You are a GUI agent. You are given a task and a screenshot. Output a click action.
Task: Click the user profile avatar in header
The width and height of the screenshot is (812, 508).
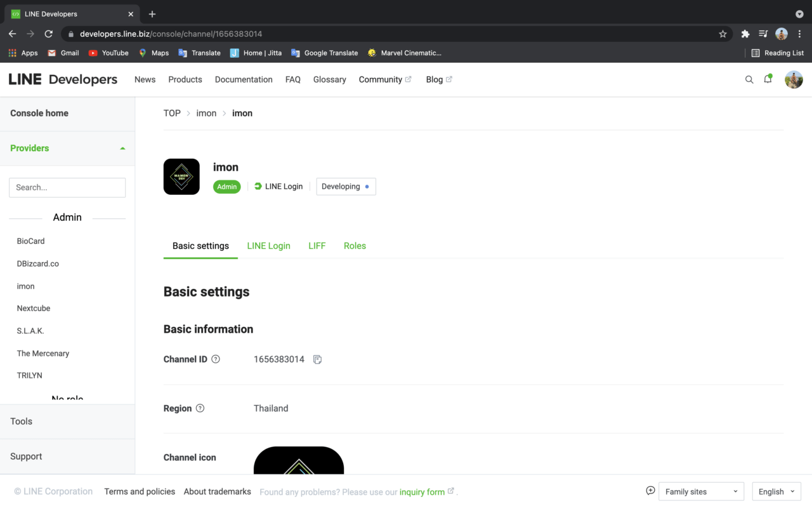[x=794, y=79]
